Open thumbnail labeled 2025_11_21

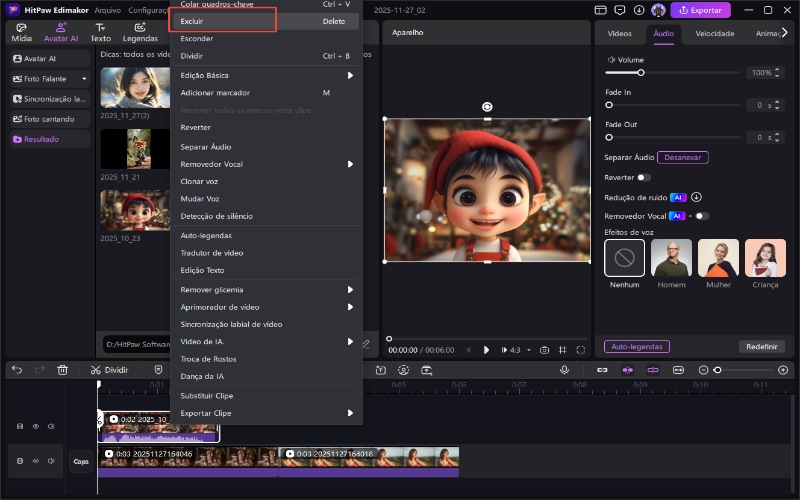coord(135,149)
